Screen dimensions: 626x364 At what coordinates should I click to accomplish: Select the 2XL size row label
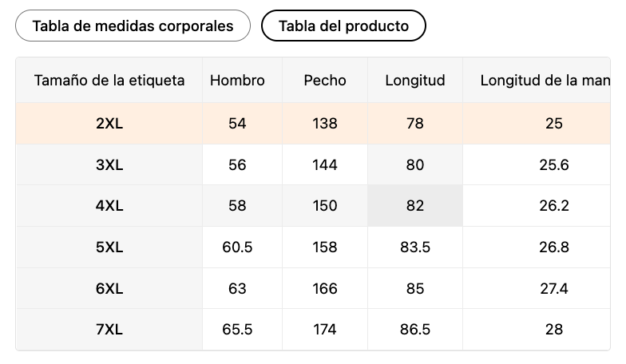109,124
